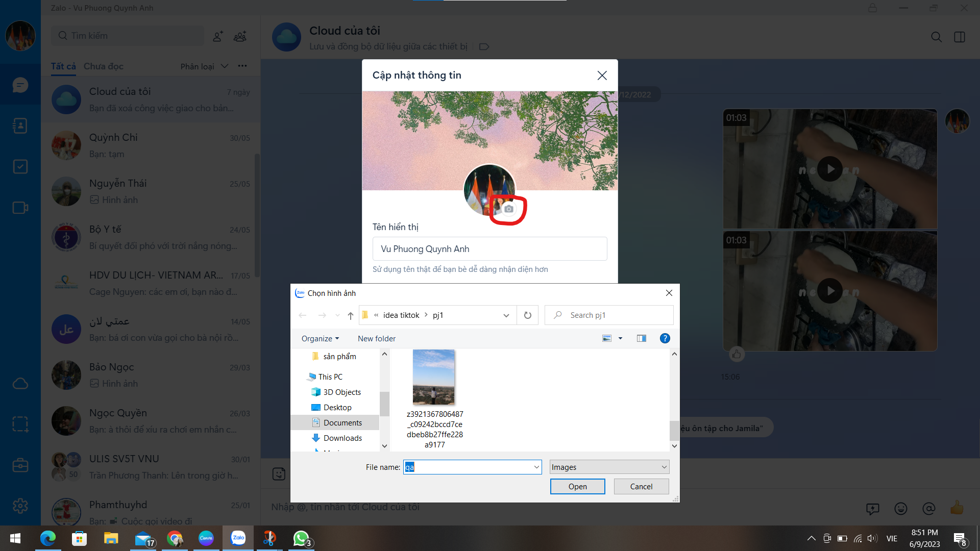Expand the address path dropdown arrow
This screenshot has height=551, width=980.
pyautogui.click(x=506, y=315)
